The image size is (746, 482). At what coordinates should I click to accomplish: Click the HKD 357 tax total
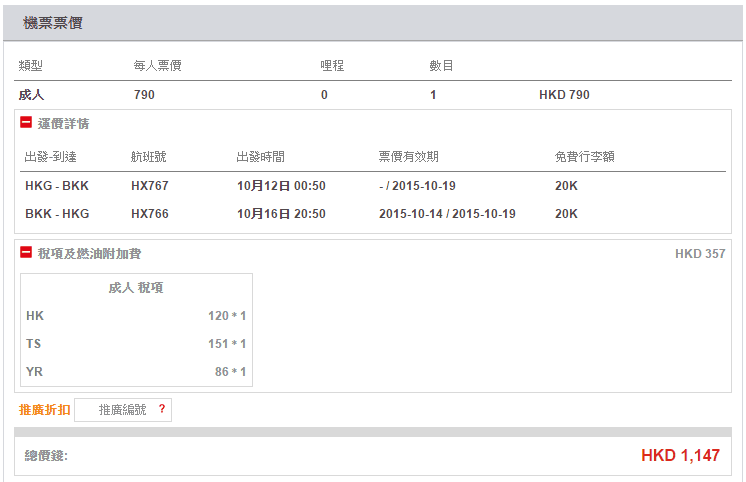pos(700,254)
